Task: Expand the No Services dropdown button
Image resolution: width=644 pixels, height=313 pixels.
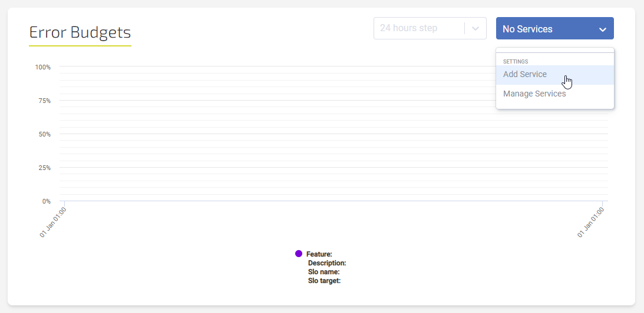Action: 554,29
